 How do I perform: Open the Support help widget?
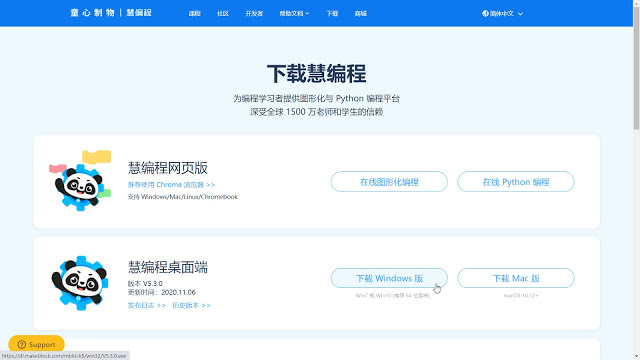click(x=36, y=344)
